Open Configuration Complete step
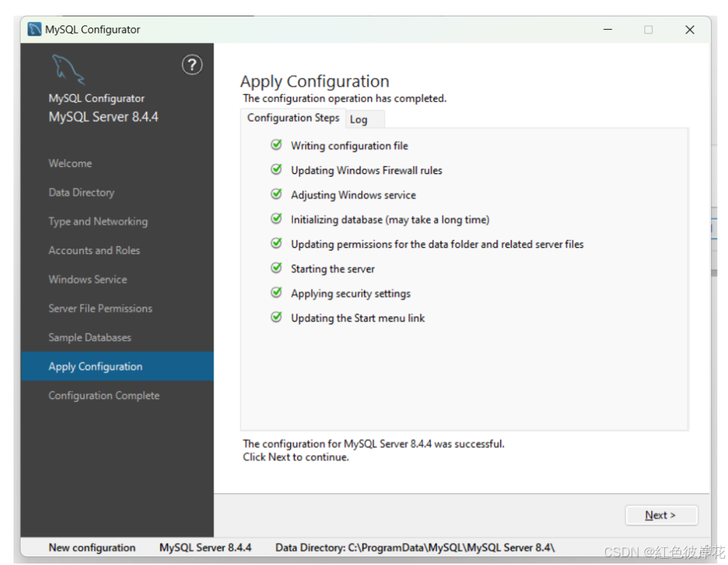 (104, 395)
